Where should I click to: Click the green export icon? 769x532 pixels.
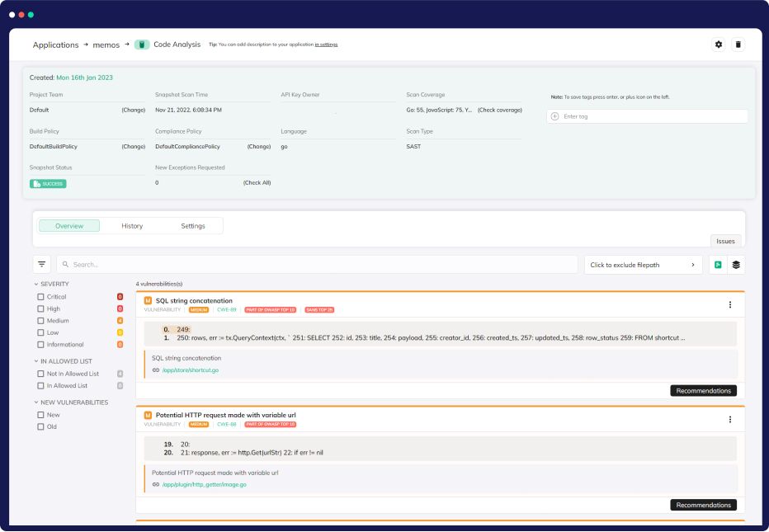pos(718,265)
